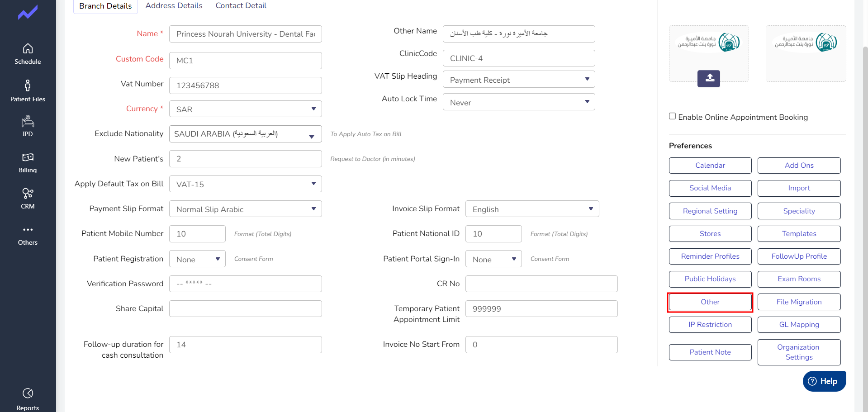This screenshot has width=868, height=412.
Task: Open Invoice Slip Format dropdown
Action: pos(532,209)
